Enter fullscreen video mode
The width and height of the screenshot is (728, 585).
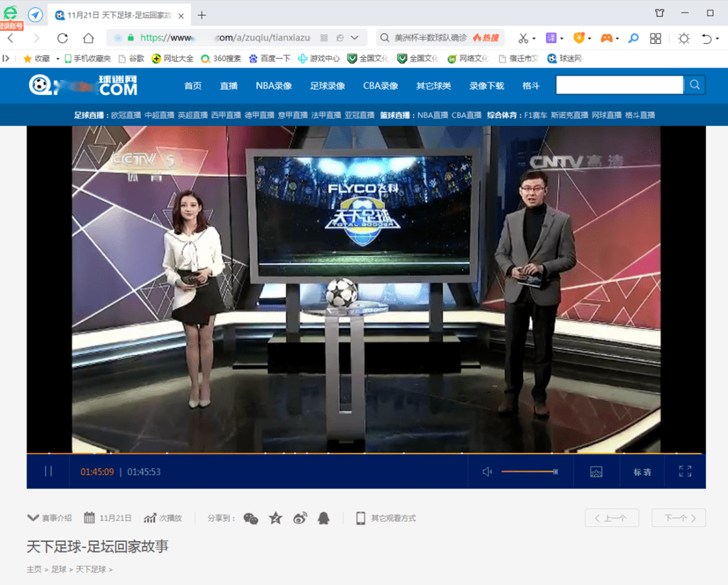685,472
